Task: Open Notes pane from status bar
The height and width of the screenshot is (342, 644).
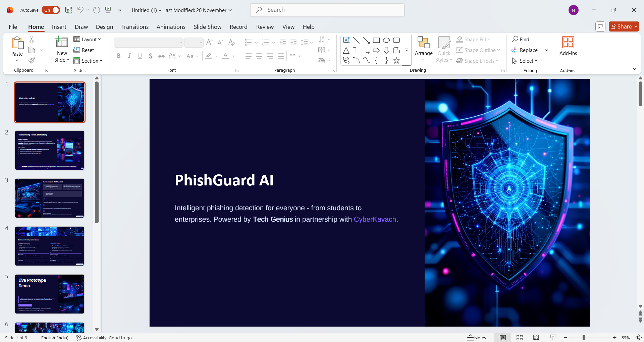Action: 477,338
